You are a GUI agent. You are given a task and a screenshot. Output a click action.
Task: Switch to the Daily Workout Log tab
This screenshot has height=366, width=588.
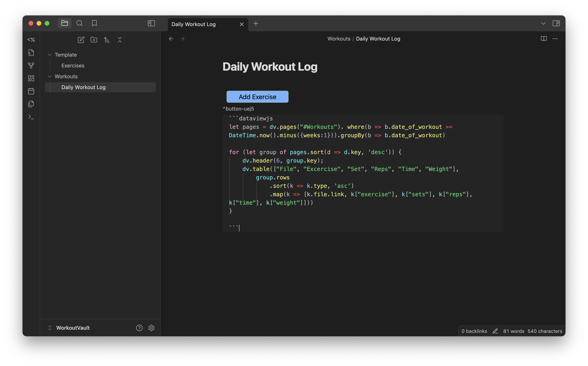[193, 24]
